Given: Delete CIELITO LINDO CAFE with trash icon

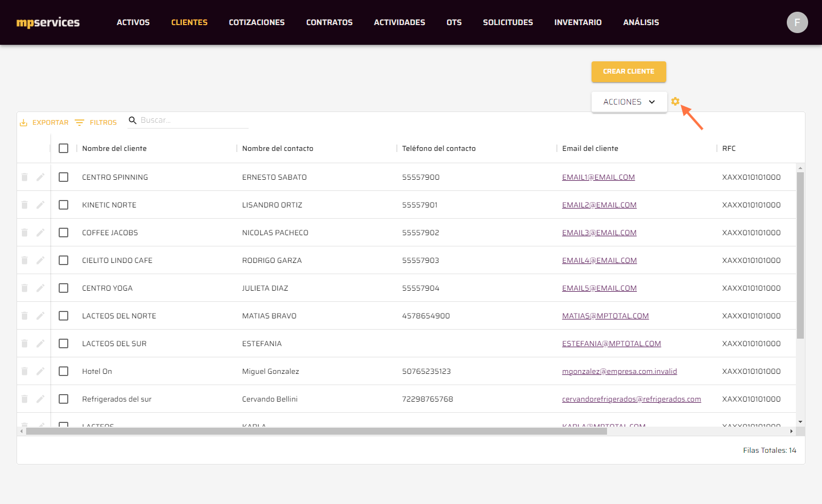Looking at the screenshot, I should [x=25, y=260].
